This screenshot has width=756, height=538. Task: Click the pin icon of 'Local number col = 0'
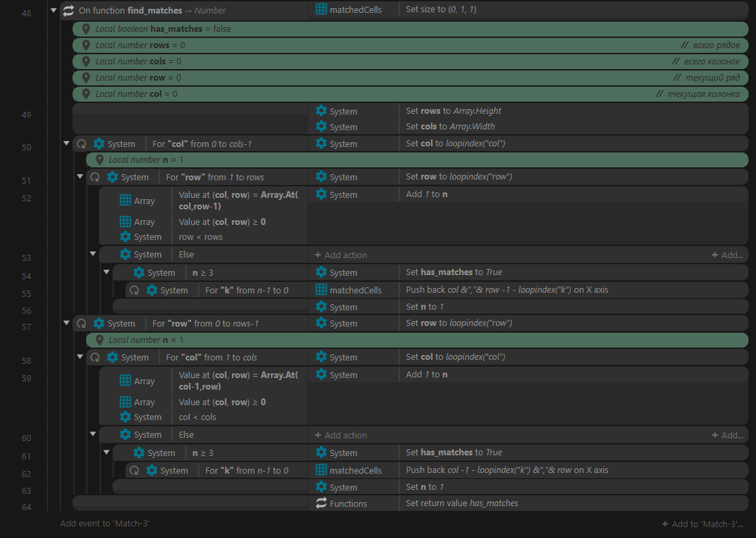pyautogui.click(x=86, y=94)
